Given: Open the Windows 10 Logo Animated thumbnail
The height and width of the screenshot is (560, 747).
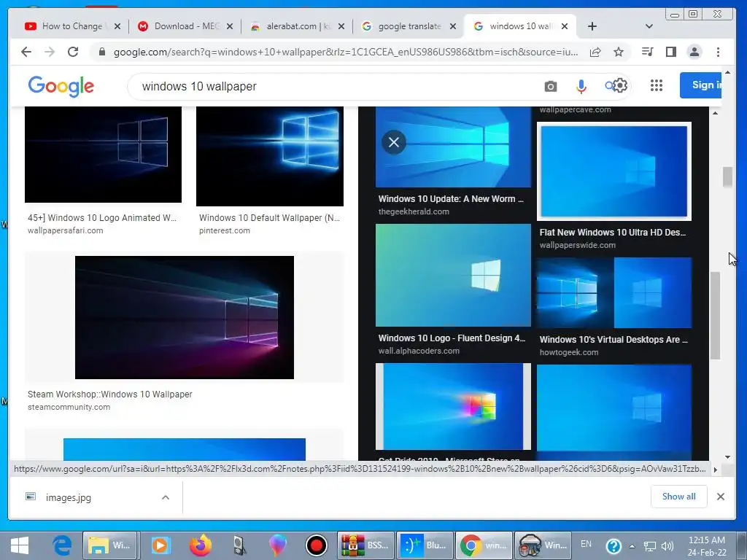Looking at the screenshot, I should (103, 155).
